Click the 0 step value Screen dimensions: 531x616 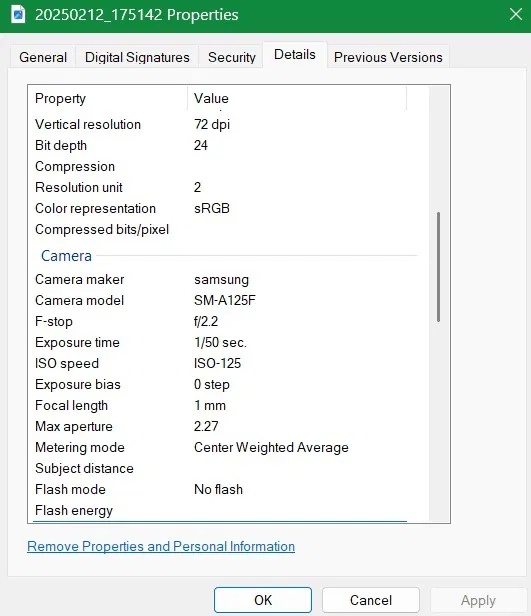[212, 385]
